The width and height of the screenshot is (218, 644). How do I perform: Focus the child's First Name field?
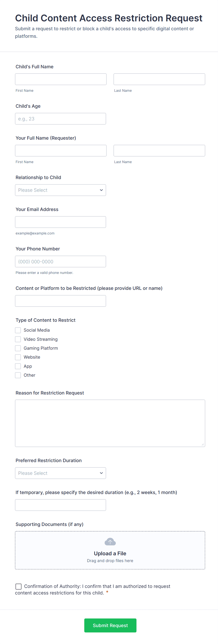click(x=61, y=79)
